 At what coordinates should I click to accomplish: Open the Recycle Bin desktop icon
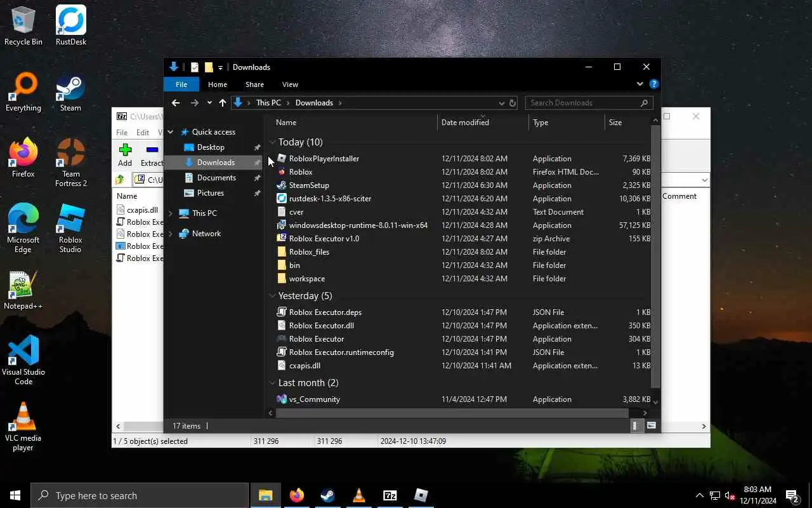[23, 26]
